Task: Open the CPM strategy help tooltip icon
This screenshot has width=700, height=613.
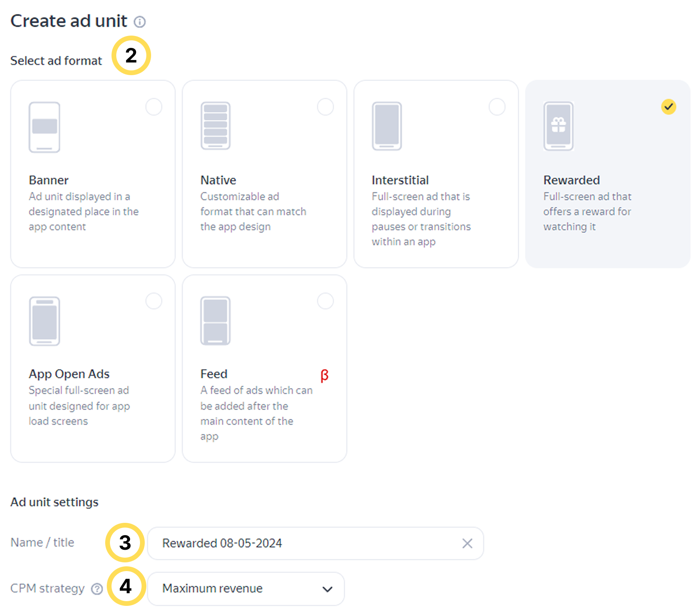Action: point(97,589)
